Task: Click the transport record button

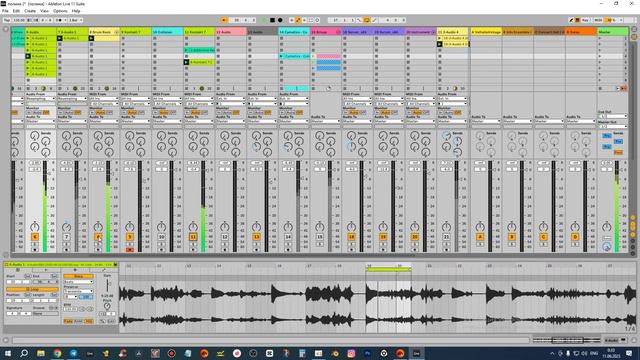Action: point(280,20)
